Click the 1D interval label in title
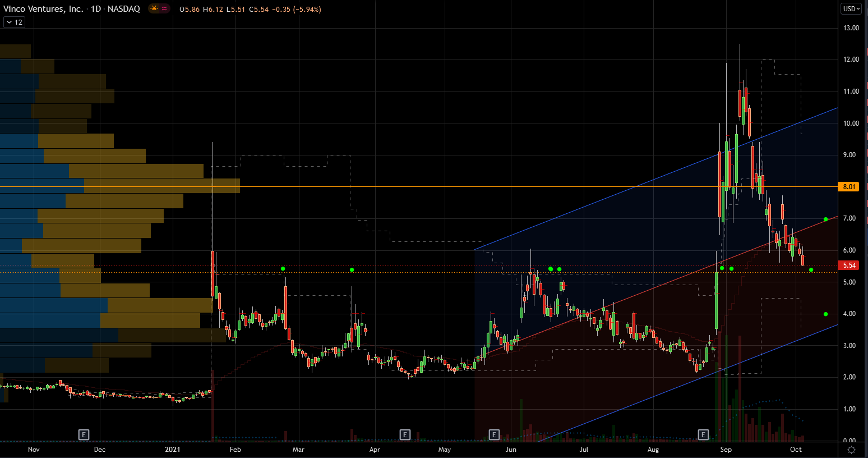This screenshot has height=458, width=868. (96, 9)
